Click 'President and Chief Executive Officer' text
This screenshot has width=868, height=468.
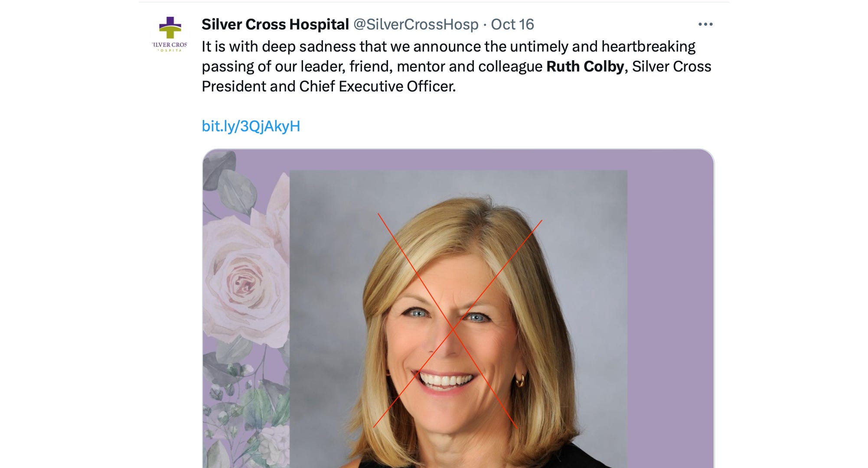click(x=329, y=86)
